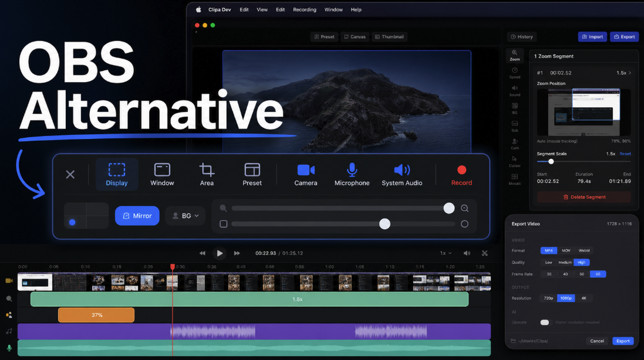The height and width of the screenshot is (360, 644).
Task: Toggle the Camera source
Action: (x=306, y=174)
